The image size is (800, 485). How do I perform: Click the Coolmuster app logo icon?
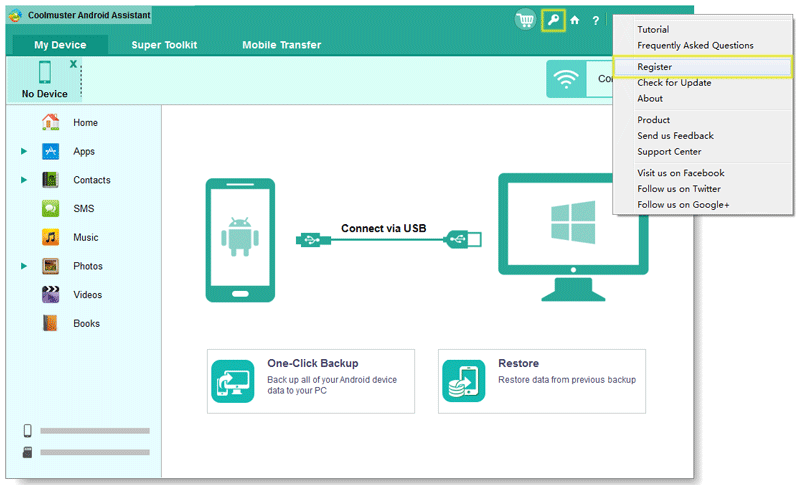15,15
